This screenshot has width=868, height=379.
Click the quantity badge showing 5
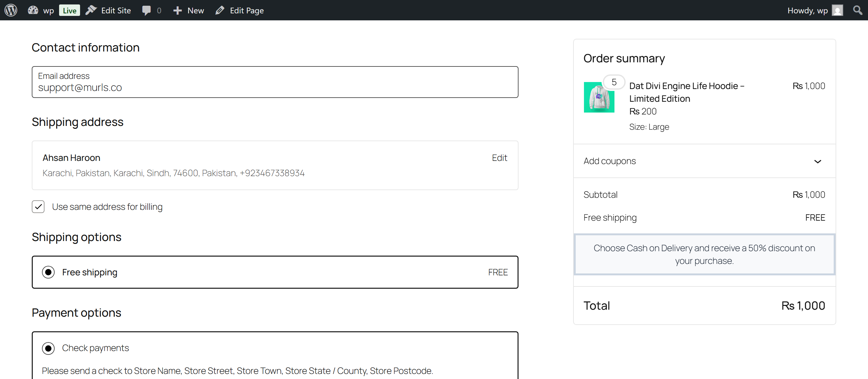point(614,82)
